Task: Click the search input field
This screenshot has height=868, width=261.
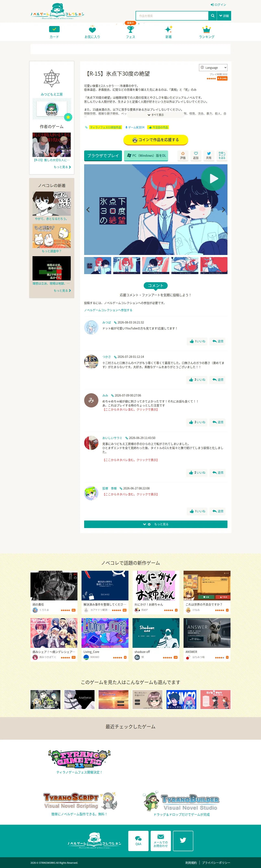Action: (x=172, y=16)
